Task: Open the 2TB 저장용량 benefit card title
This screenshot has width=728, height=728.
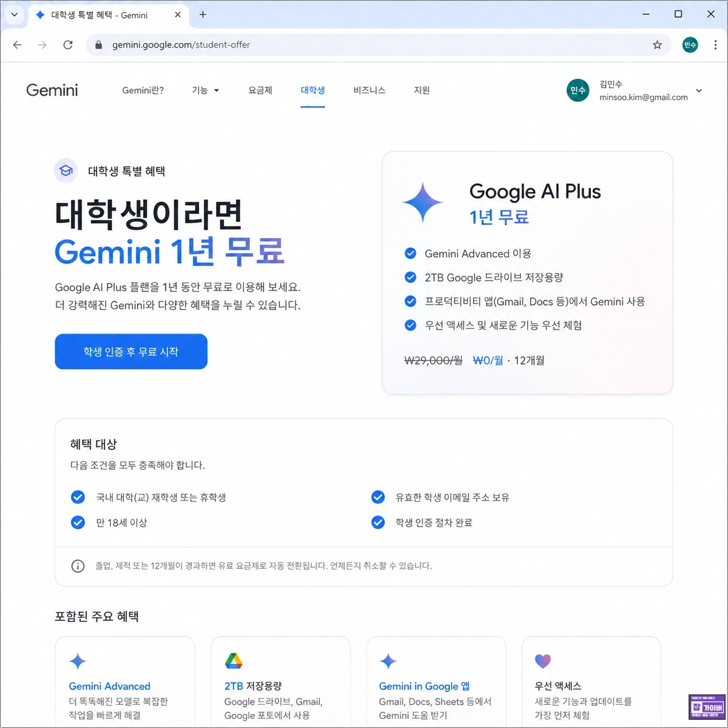Action: pyautogui.click(x=253, y=686)
